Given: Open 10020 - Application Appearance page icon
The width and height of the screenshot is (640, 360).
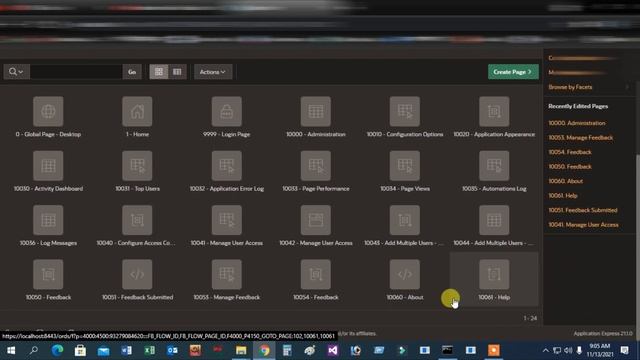Looking at the screenshot, I should point(494,111).
